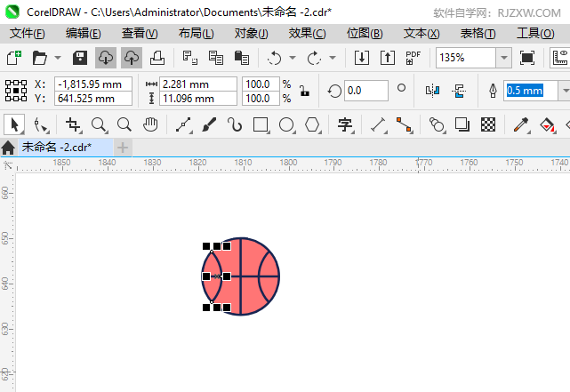
Task: Click the cloud download icon
Action: [106, 58]
